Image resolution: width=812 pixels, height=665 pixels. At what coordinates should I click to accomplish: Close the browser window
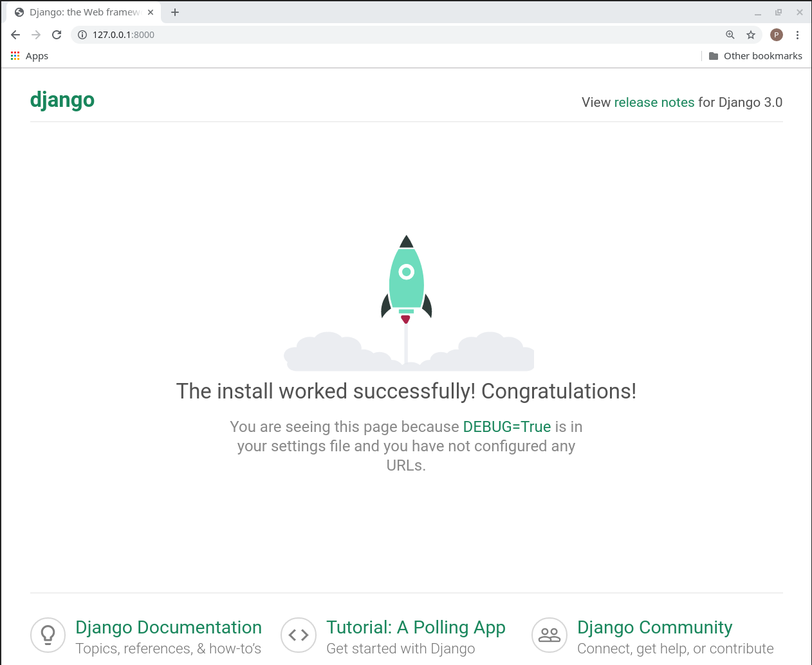tap(800, 12)
